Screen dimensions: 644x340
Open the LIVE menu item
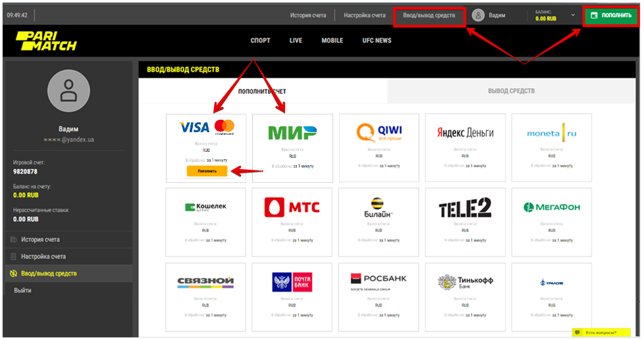296,41
